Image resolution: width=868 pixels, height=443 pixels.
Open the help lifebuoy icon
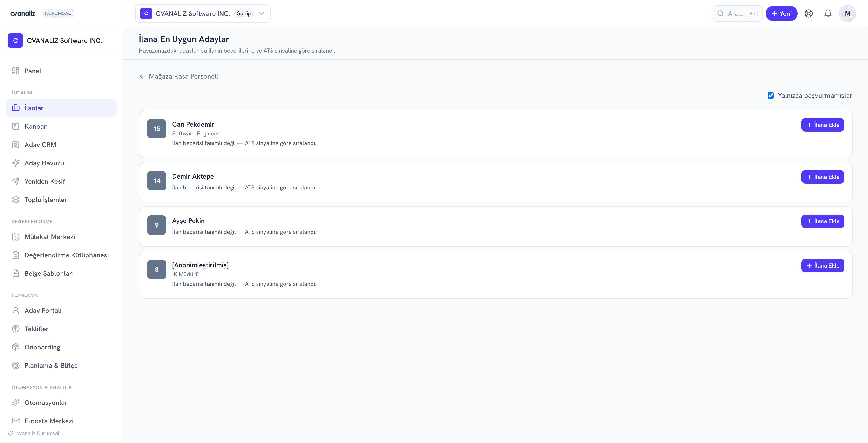click(809, 13)
